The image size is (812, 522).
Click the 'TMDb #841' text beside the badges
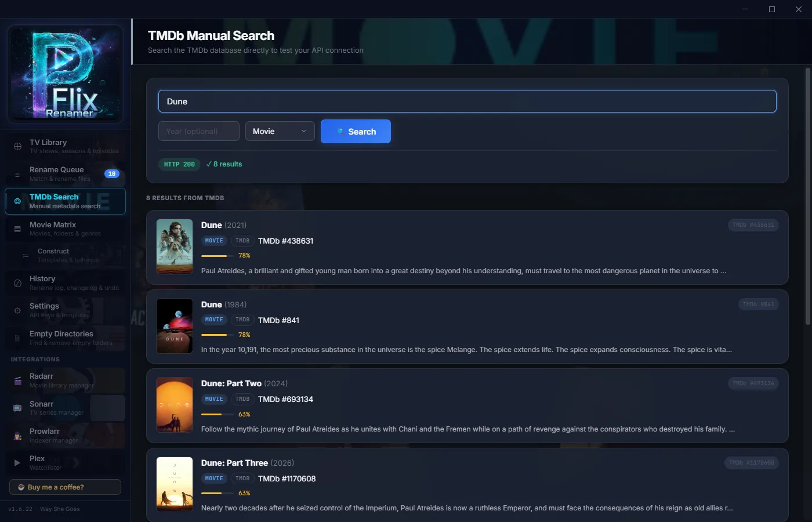pyautogui.click(x=278, y=320)
